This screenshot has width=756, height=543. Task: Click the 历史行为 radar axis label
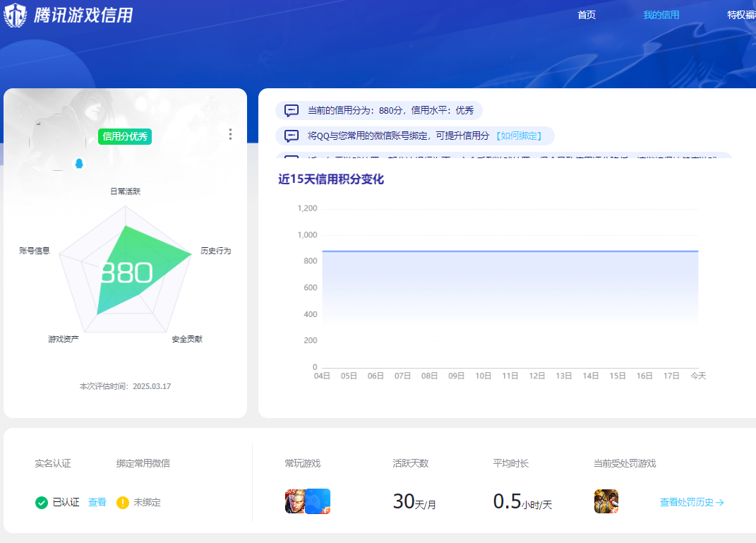215,251
